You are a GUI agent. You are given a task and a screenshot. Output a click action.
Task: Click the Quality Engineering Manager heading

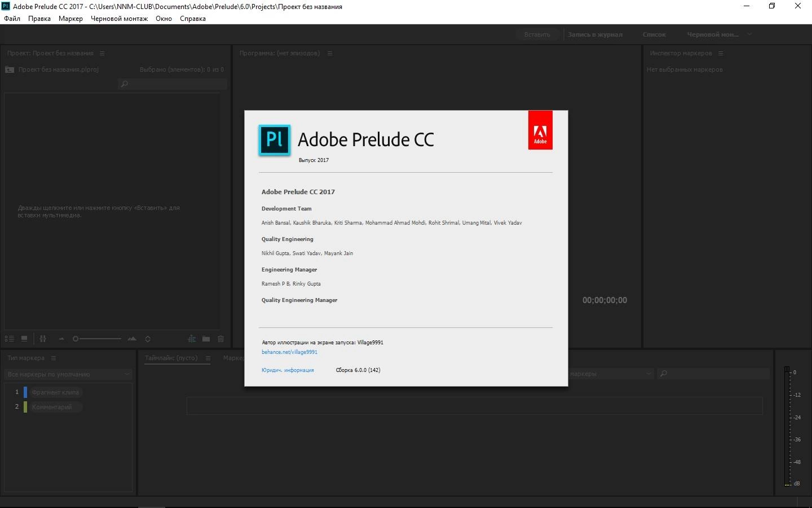click(x=299, y=300)
